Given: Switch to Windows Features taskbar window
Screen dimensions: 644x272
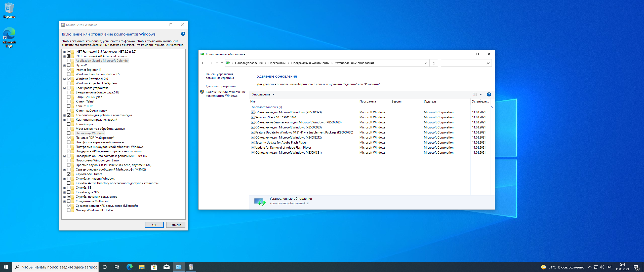Looking at the screenshot, I should click(x=191, y=267).
